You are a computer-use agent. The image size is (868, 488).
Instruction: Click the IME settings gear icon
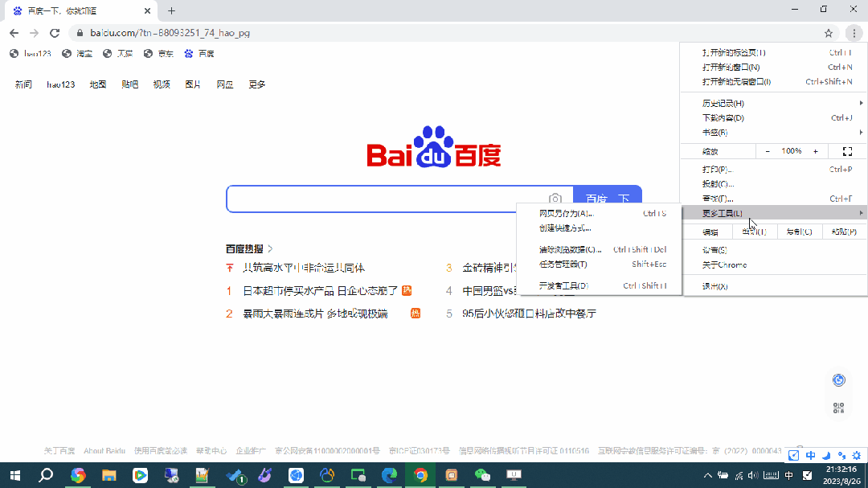tap(857, 455)
